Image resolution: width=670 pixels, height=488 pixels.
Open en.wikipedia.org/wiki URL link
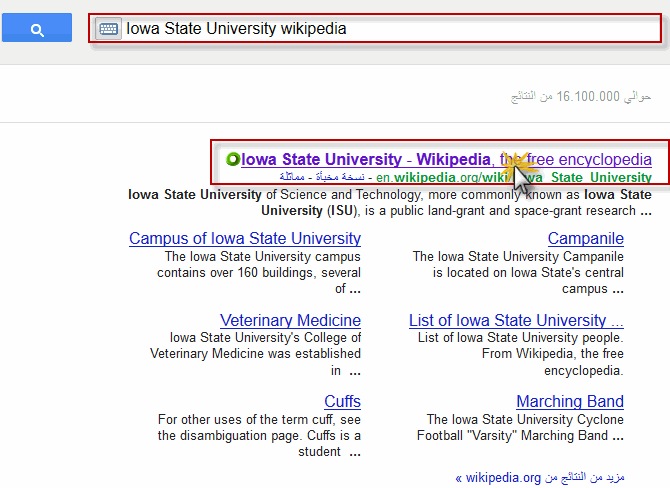[514, 177]
